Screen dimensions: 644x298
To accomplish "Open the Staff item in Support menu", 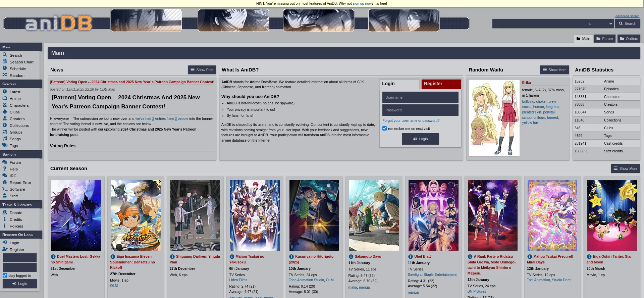I will click(x=14, y=196).
